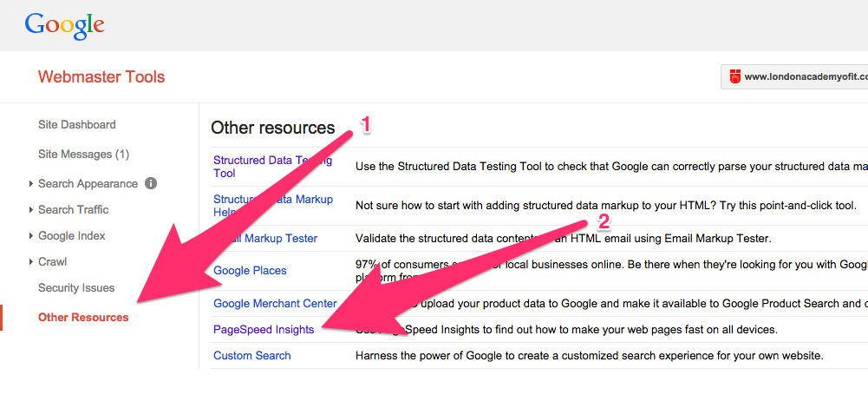
Task: Click the Other resources heading
Action: 273,128
